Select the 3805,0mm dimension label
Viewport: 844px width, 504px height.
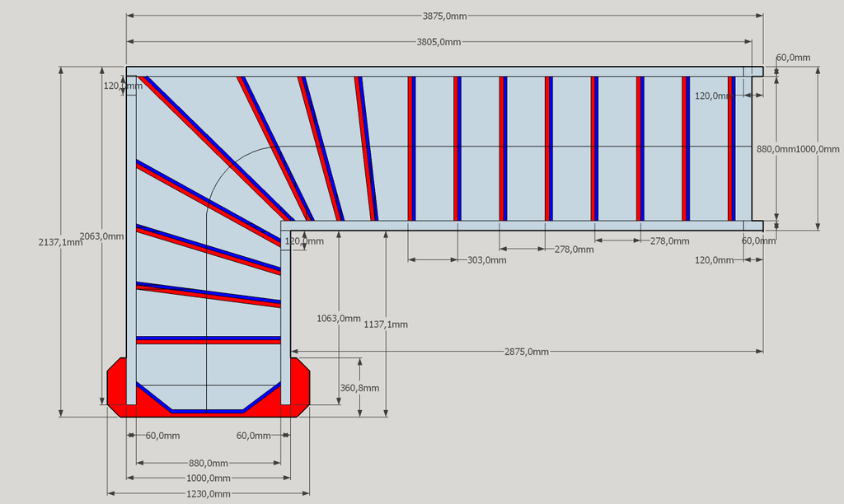click(438, 42)
